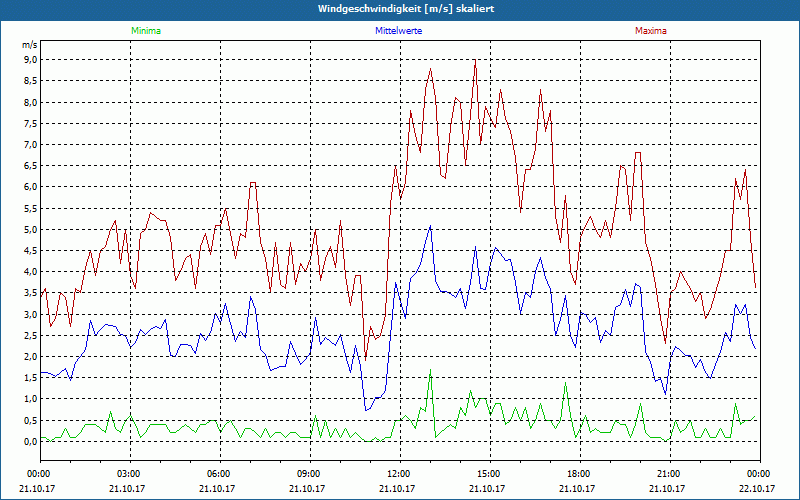Click the 5,0 y-axis value label
Image resolution: width=800 pixels, height=500 pixels.
coord(29,229)
